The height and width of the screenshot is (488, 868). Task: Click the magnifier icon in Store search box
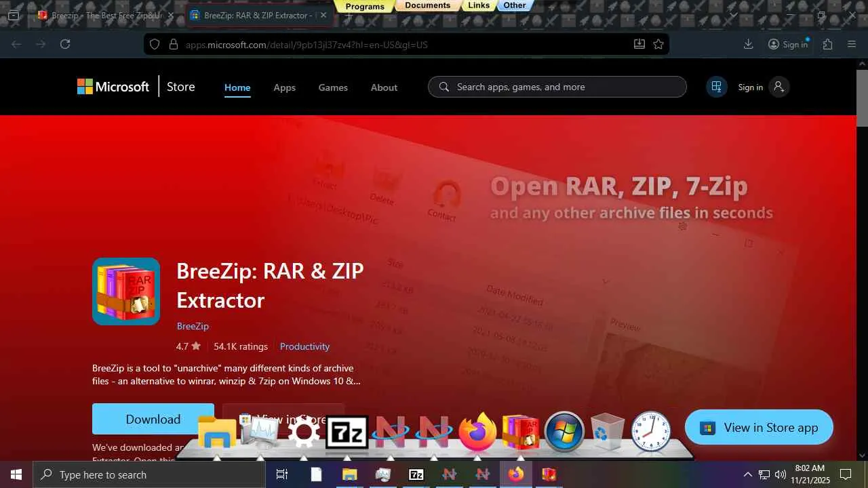pos(444,87)
